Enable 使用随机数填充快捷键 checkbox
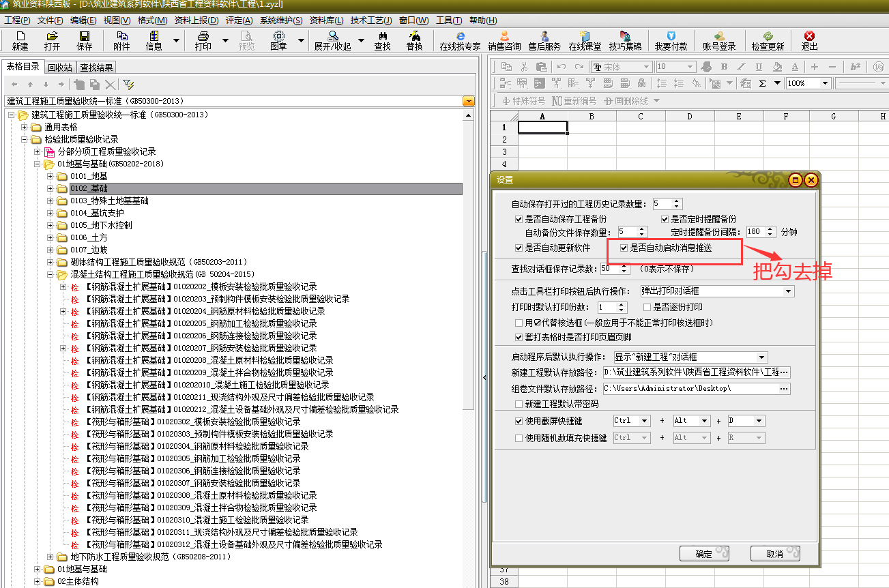 point(519,438)
